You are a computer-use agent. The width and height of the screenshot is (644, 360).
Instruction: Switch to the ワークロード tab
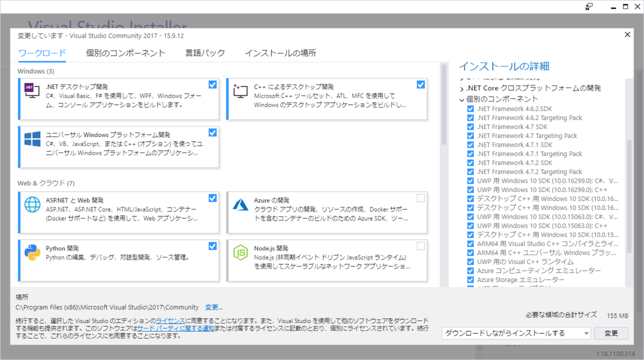[x=42, y=53]
